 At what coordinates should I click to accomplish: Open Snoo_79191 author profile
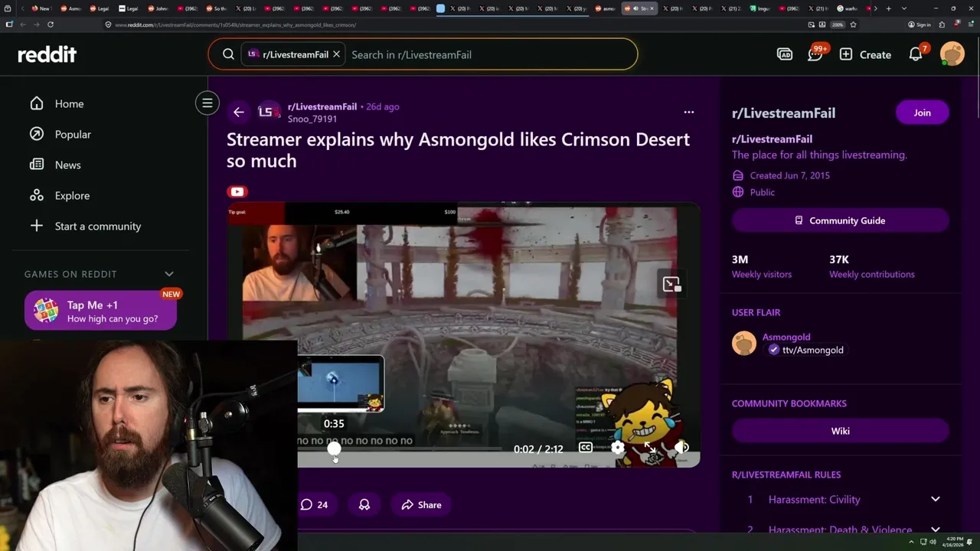(x=312, y=119)
